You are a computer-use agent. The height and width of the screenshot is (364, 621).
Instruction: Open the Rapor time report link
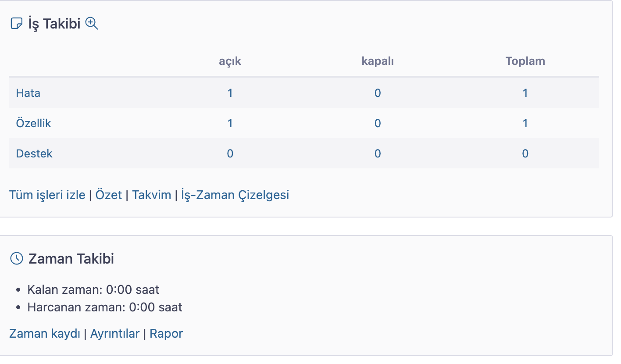click(166, 334)
